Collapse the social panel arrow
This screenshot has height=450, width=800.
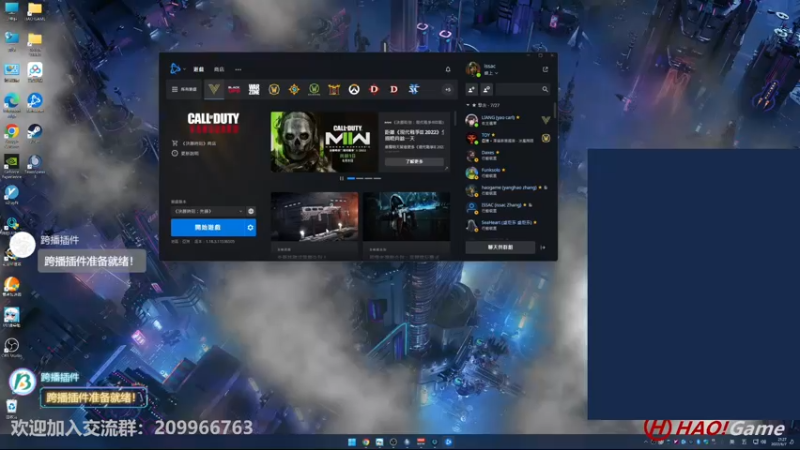[543, 247]
